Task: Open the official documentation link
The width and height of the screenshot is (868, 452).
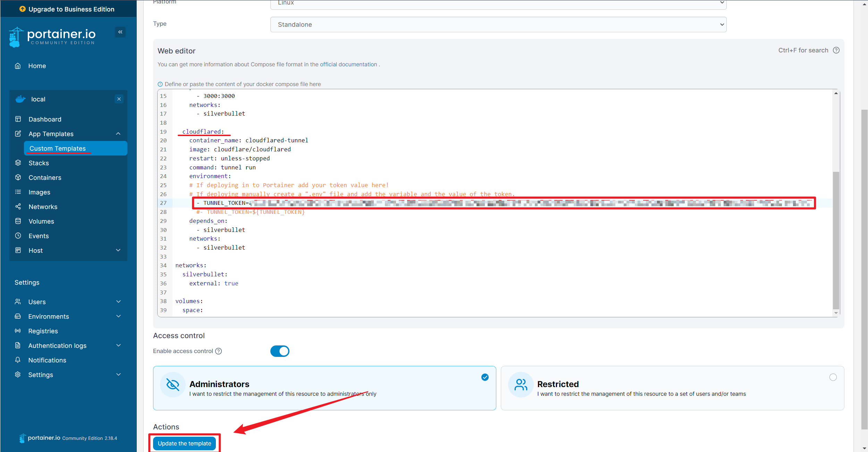Action: click(348, 64)
